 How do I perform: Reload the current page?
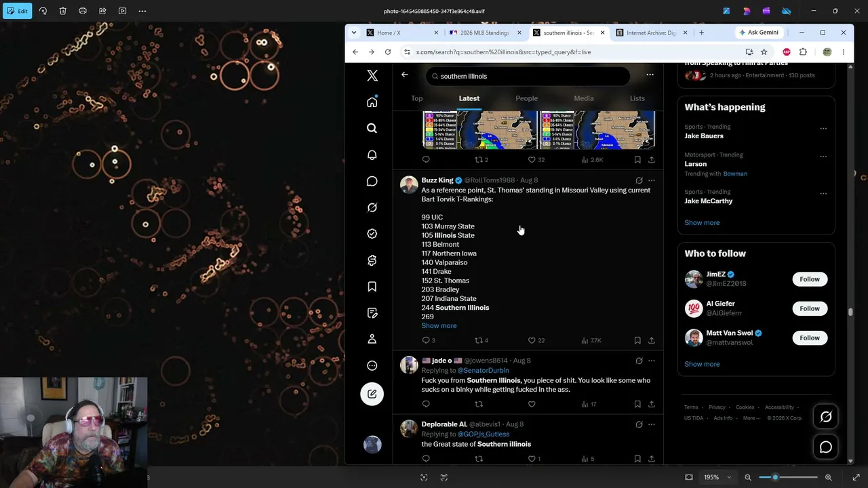(388, 52)
